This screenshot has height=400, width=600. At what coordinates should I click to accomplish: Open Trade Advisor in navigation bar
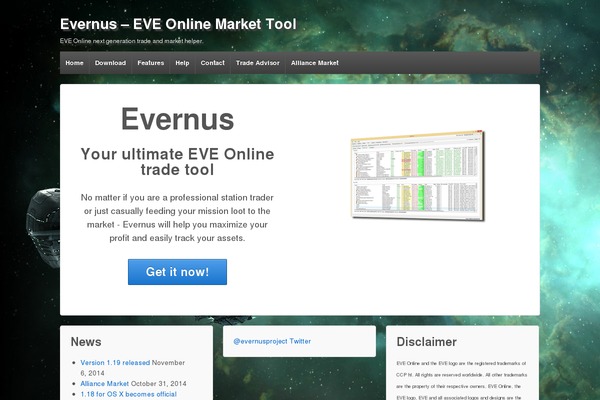[x=258, y=63]
